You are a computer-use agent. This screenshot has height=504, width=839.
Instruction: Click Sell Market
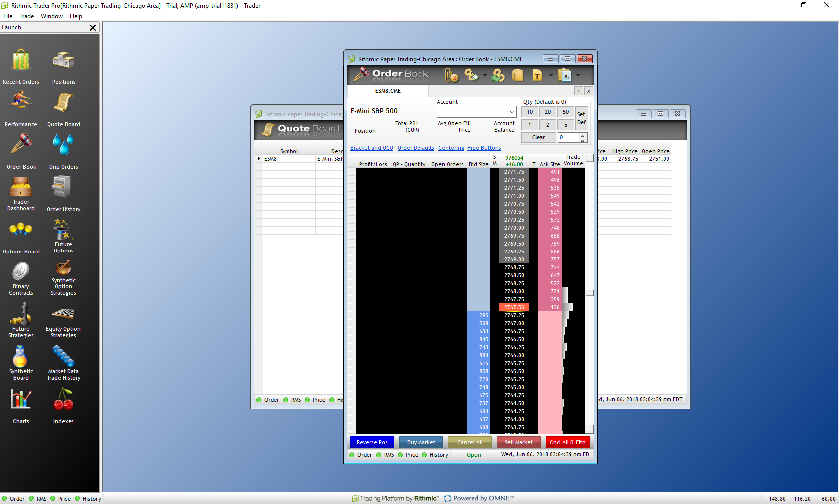pos(519,442)
